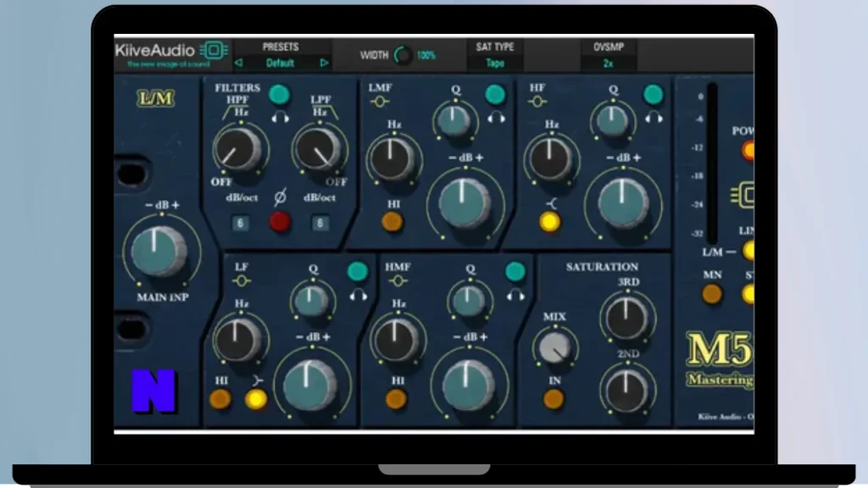Toggle the red phase invert button
The width and height of the screenshot is (868, 488).
coord(280,223)
